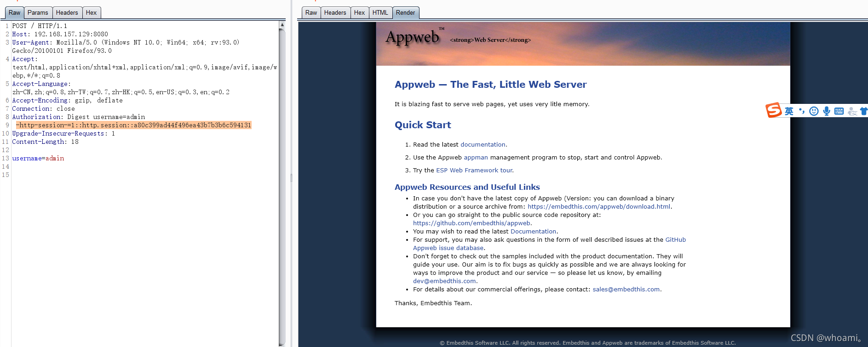The height and width of the screenshot is (347, 868).
Task: Open the Sogou skin shirt icon
Action: [x=864, y=111]
